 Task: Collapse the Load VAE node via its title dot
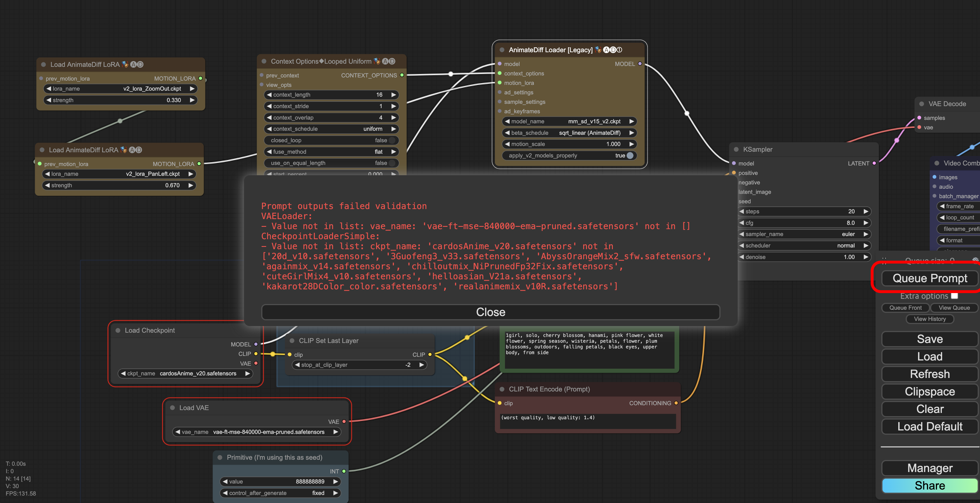point(172,408)
